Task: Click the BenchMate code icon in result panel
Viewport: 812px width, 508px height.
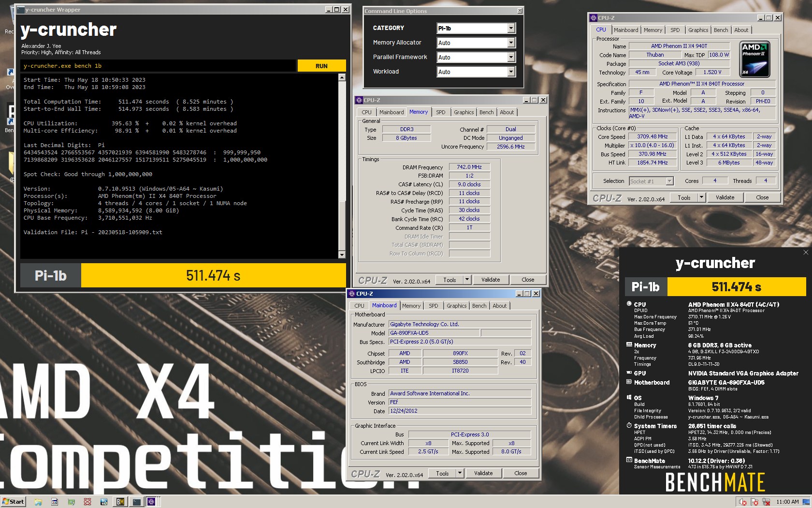Action: (x=629, y=460)
